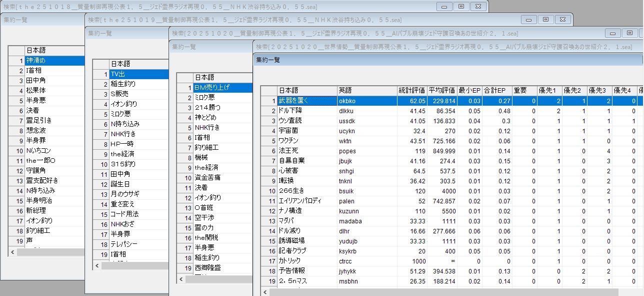The width and height of the screenshot is (644, 296).
Task: Maximize the 20251020 質量制御 search window
Action: (x=629, y=33)
